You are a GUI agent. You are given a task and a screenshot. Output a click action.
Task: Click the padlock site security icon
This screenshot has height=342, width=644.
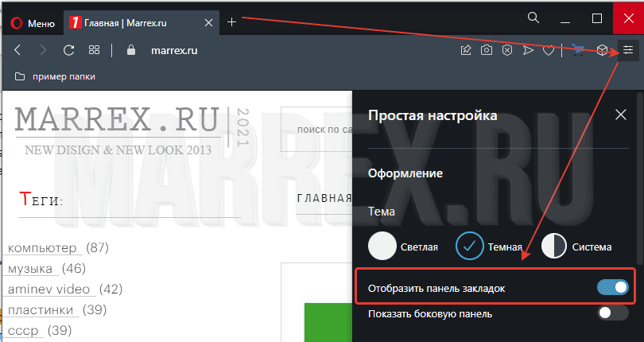[131, 50]
